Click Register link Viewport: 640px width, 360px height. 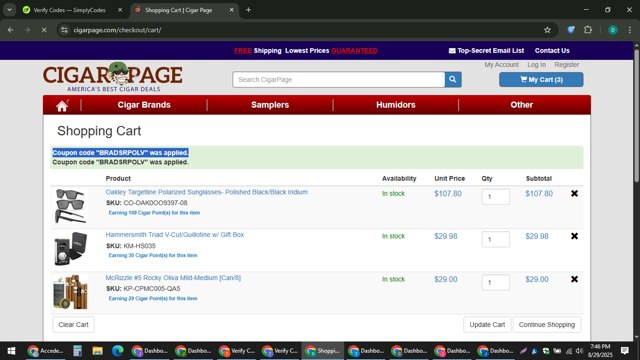pyautogui.click(x=567, y=64)
